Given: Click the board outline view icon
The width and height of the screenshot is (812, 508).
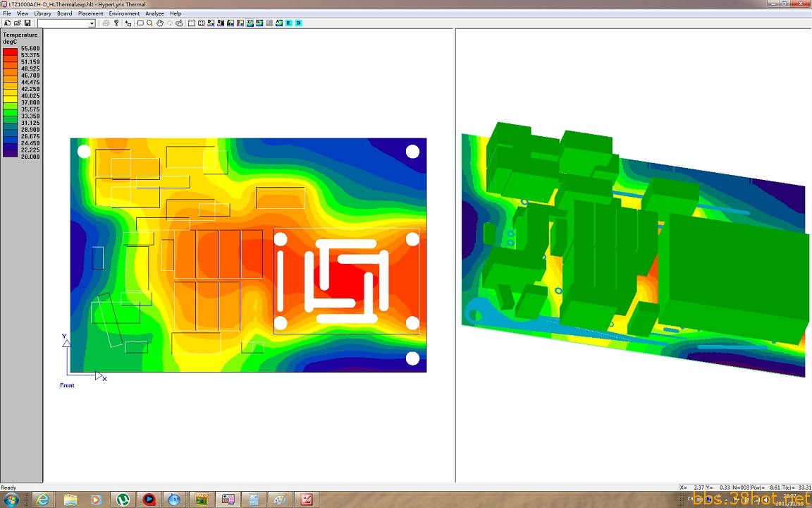Looking at the screenshot, I should point(192,23).
